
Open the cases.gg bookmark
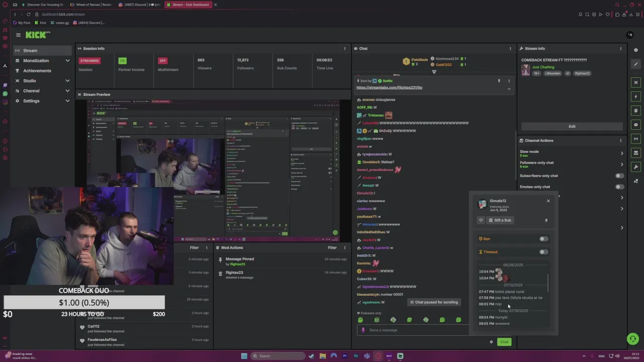click(60, 23)
